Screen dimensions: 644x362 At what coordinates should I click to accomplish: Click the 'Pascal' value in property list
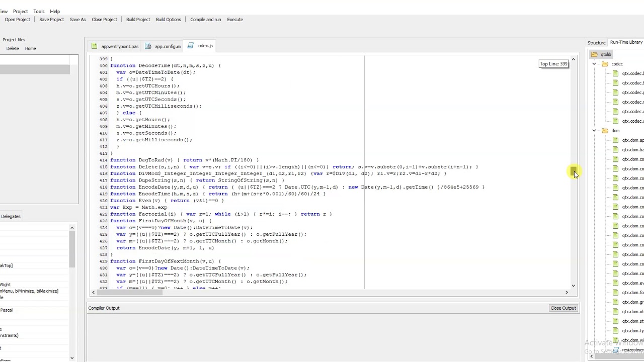coord(7,310)
